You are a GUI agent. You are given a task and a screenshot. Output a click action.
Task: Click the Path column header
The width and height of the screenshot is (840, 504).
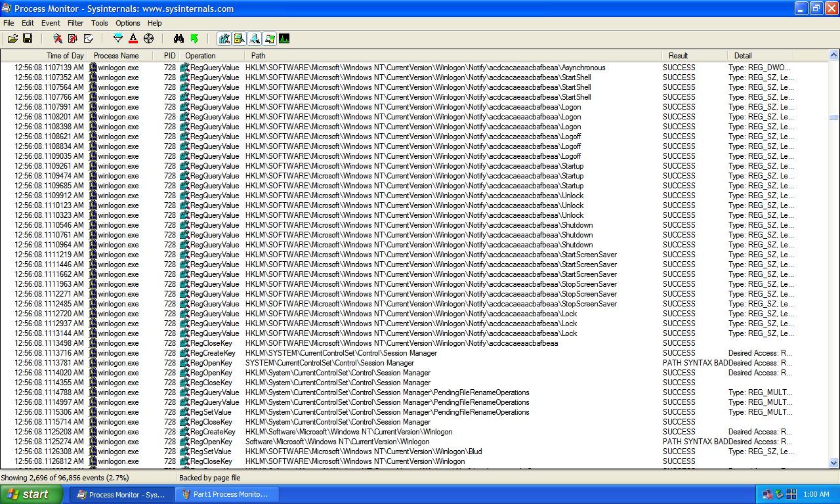pyautogui.click(x=454, y=56)
